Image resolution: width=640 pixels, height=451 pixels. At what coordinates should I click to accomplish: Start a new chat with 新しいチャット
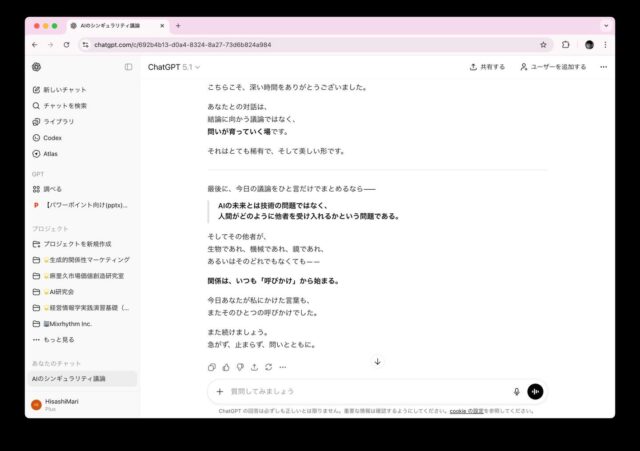click(60, 90)
